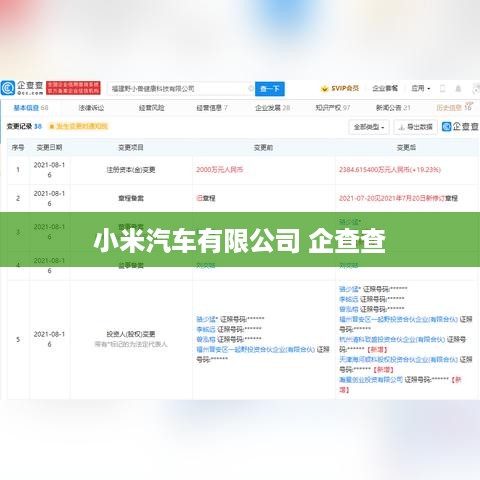480x480 pixels.
Task: Select the 2000万元人民币 value
Action: (219, 170)
